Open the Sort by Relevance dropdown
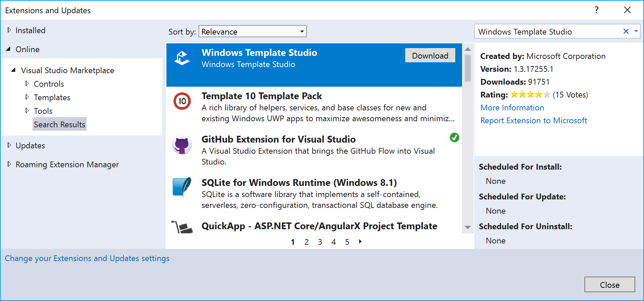The image size is (644, 301). (x=253, y=31)
